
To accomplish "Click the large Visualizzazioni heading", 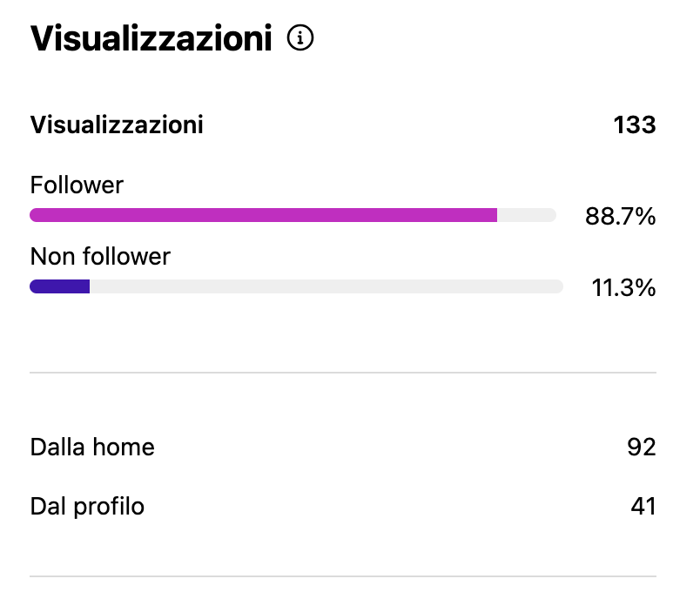I will (151, 38).
